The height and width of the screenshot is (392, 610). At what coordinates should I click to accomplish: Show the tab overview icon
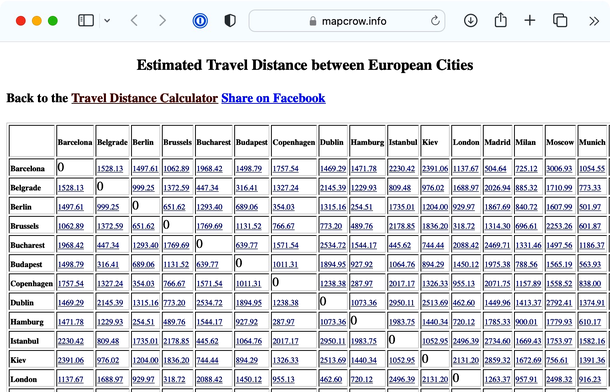560,20
